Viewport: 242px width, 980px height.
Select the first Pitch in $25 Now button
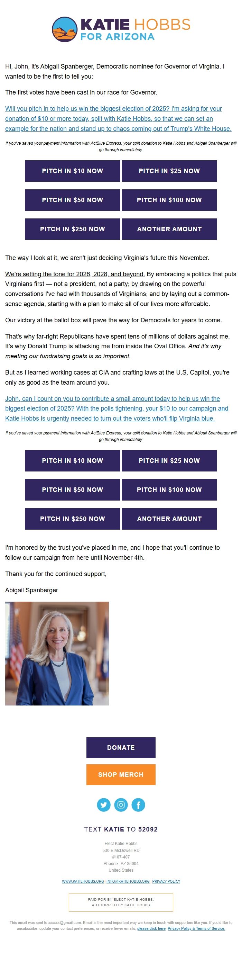[x=169, y=171]
